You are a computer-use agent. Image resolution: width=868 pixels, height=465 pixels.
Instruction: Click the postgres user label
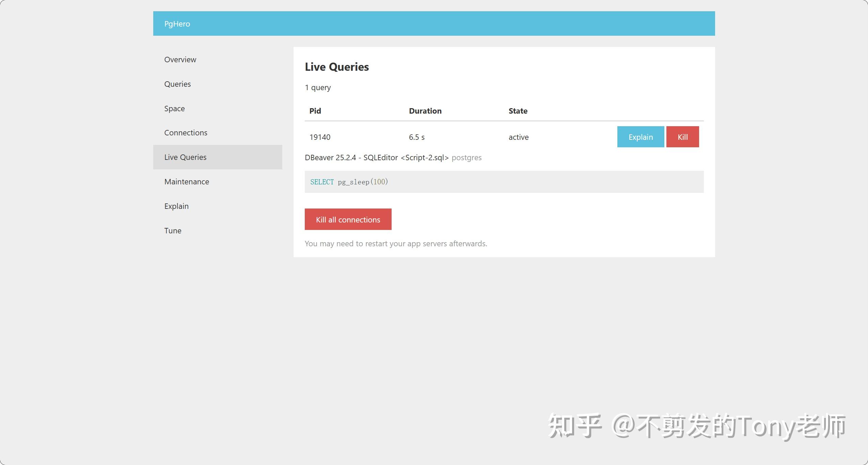(x=467, y=158)
